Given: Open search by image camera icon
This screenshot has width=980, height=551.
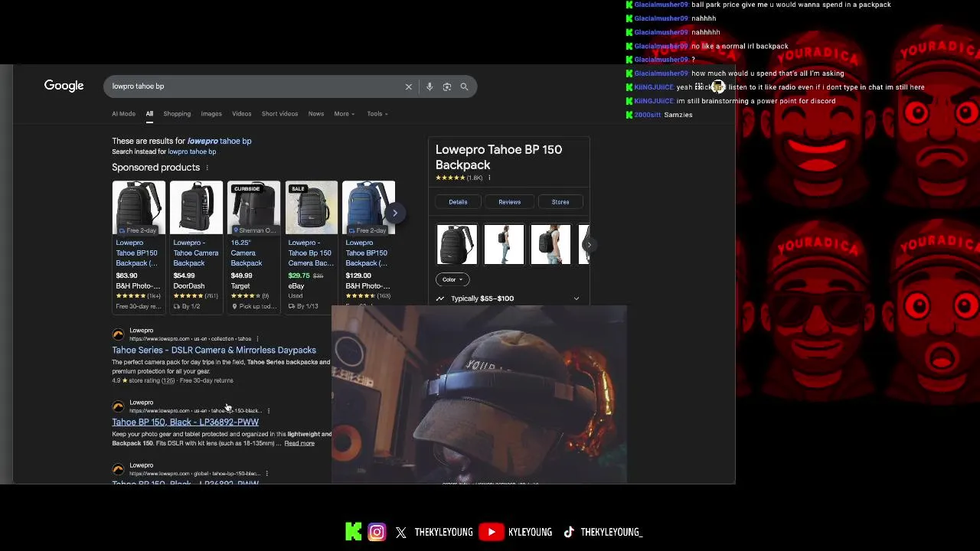Looking at the screenshot, I should tap(447, 86).
